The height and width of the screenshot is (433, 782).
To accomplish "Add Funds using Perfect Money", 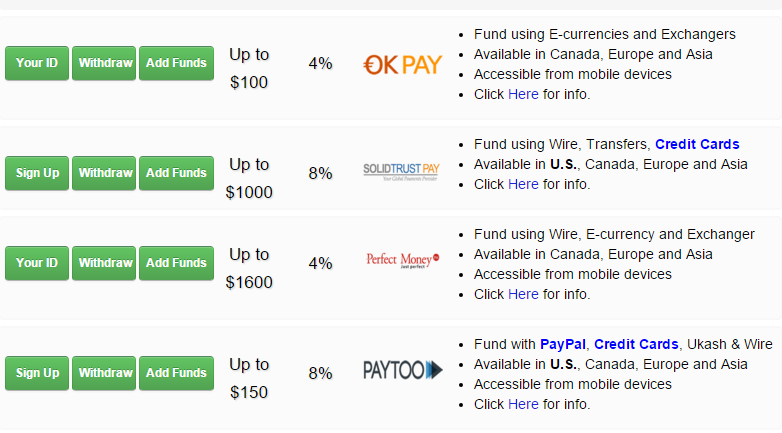I will click(176, 263).
